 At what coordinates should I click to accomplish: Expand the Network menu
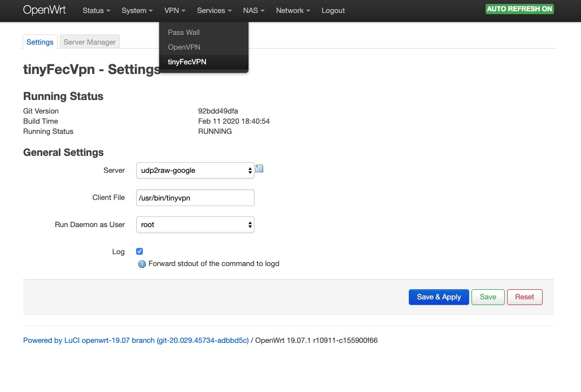293,10
